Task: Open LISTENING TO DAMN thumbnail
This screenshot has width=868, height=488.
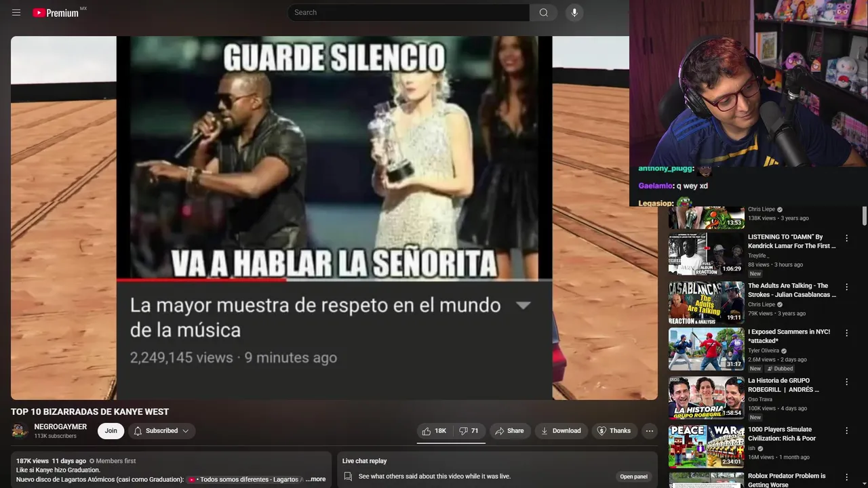Action: [x=706, y=254]
